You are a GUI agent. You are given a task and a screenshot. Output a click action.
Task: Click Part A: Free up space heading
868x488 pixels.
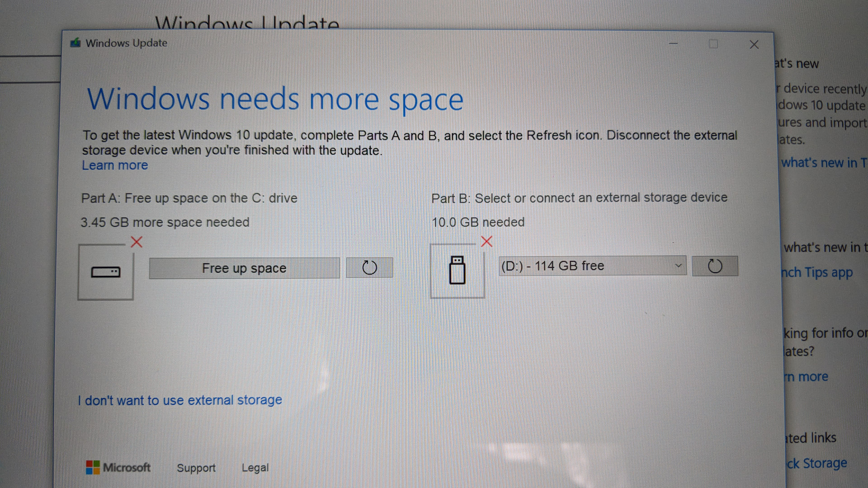point(189,198)
